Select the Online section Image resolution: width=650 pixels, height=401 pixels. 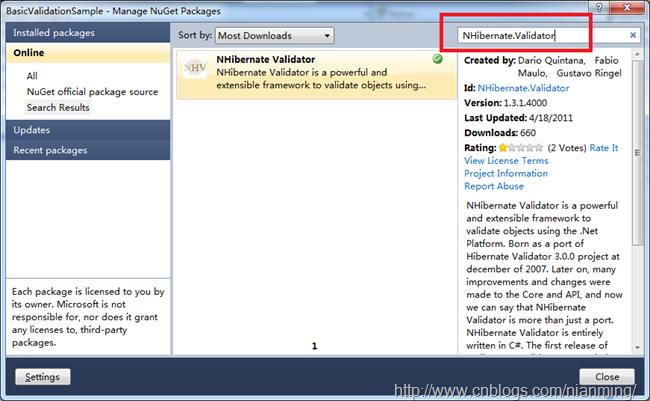[x=88, y=53]
